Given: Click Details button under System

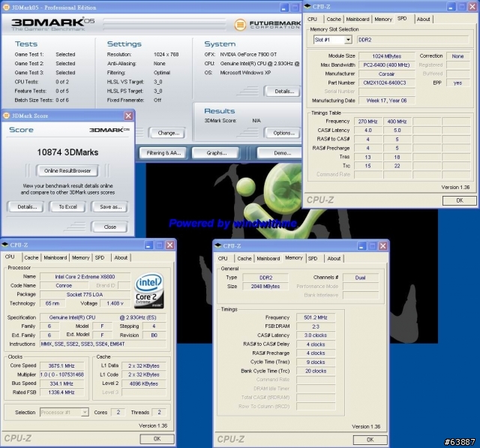Looking at the screenshot, I should click(x=283, y=92).
